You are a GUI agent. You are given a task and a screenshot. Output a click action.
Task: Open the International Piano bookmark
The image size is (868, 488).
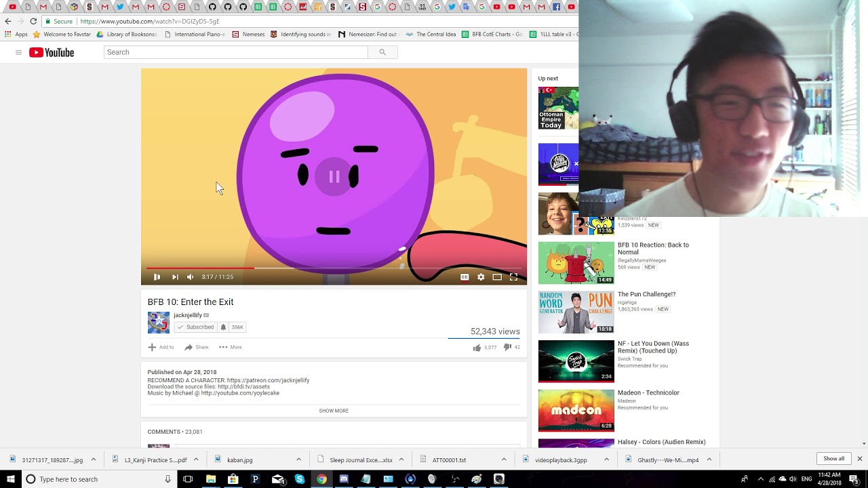195,34
